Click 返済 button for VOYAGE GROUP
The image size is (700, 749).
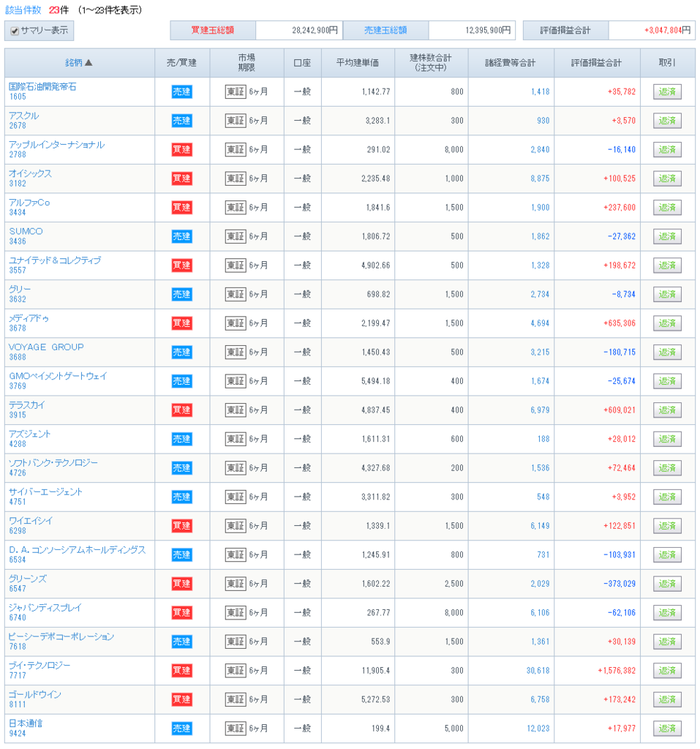(667, 352)
